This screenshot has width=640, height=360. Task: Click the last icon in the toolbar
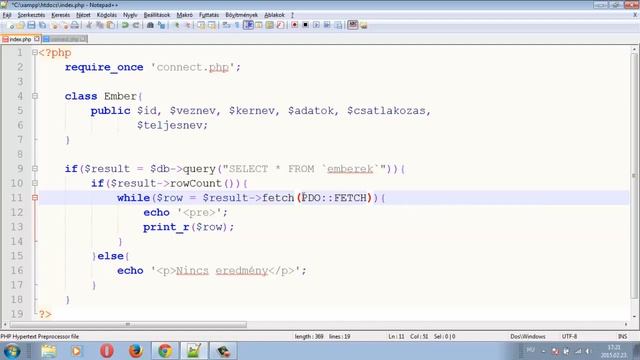click(363, 25)
